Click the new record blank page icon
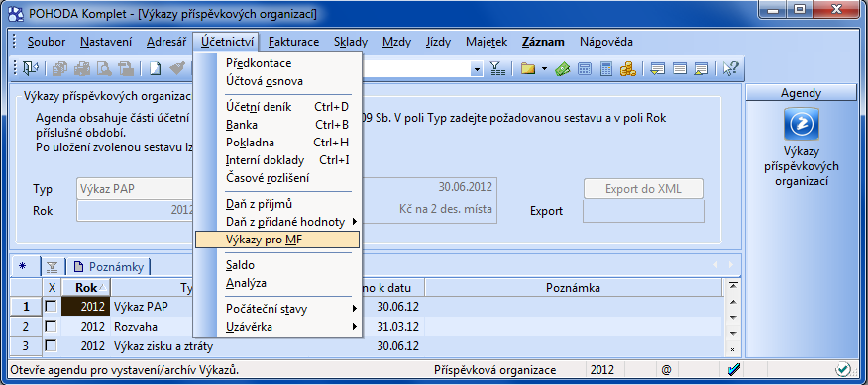The image size is (868, 385). pyautogui.click(x=156, y=68)
